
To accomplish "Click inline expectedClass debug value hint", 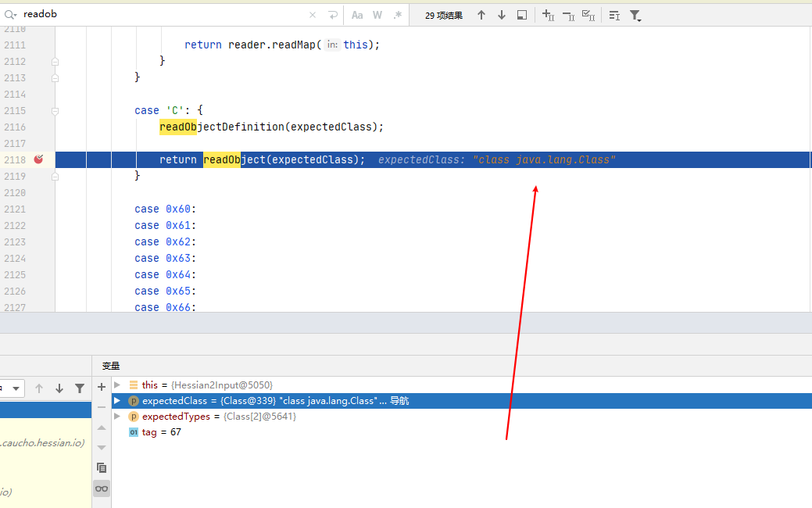I will [496, 159].
